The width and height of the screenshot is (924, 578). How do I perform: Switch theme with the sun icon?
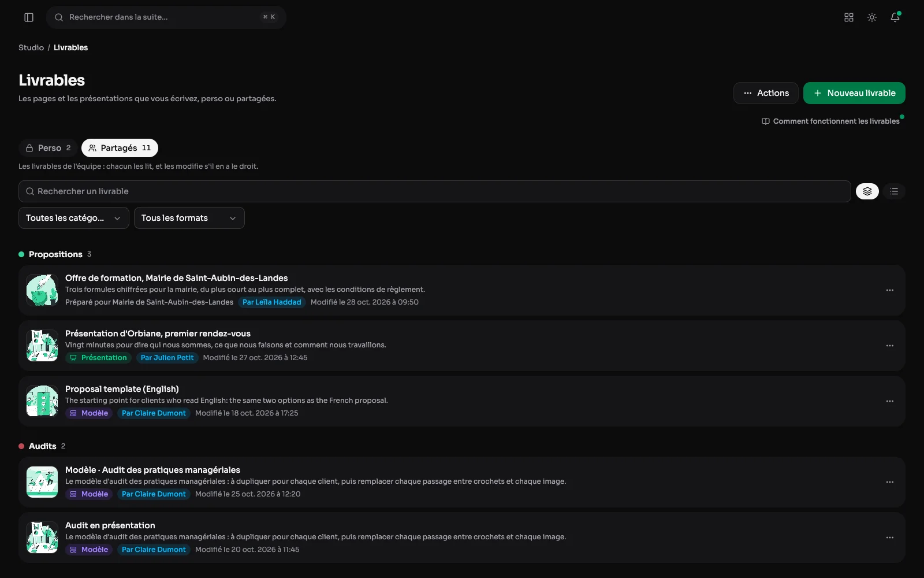pyautogui.click(x=872, y=17)
